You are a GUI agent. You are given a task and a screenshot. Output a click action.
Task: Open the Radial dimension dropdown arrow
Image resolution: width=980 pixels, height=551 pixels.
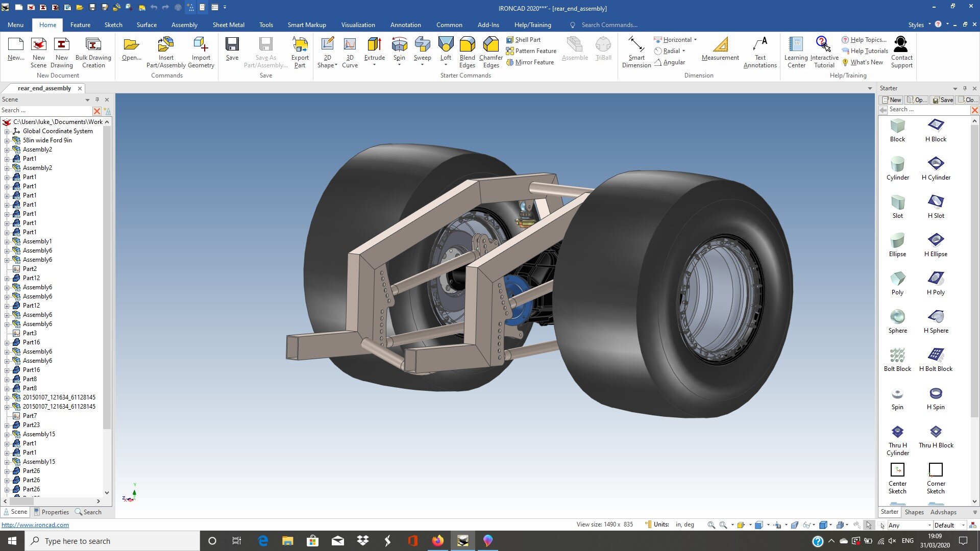pyautogui.click(x=683, y=51)
